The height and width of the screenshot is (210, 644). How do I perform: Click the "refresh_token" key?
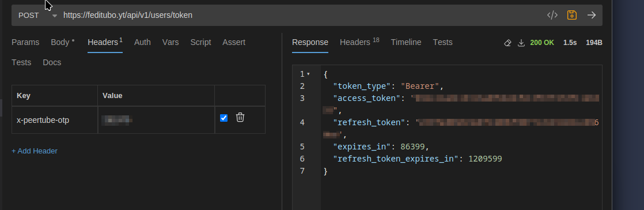[369, 122]
